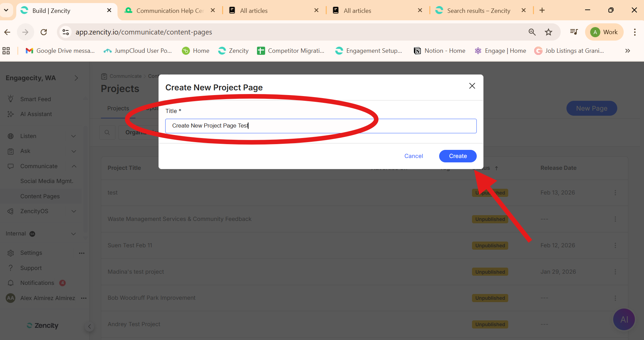Expand the Ask menu section
The image size is (644, 340).
coord(73,151)
